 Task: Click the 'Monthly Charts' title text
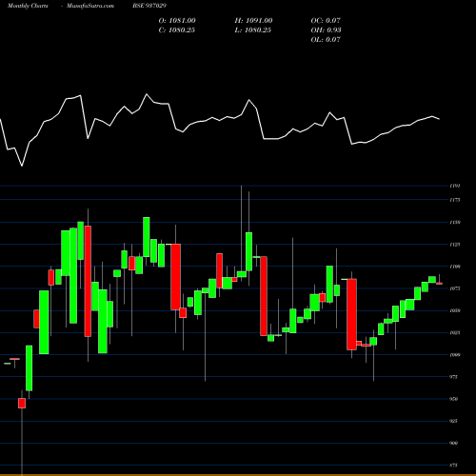pos(28,6)
